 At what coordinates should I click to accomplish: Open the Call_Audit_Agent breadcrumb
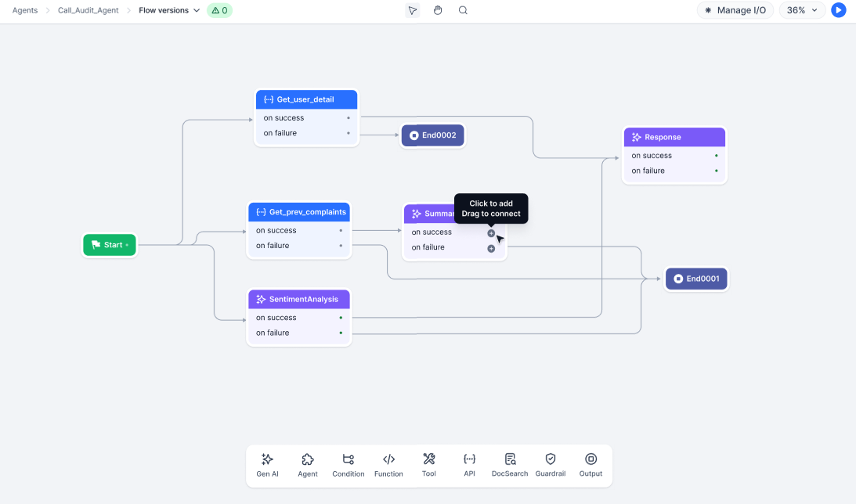tap(87, 10)
